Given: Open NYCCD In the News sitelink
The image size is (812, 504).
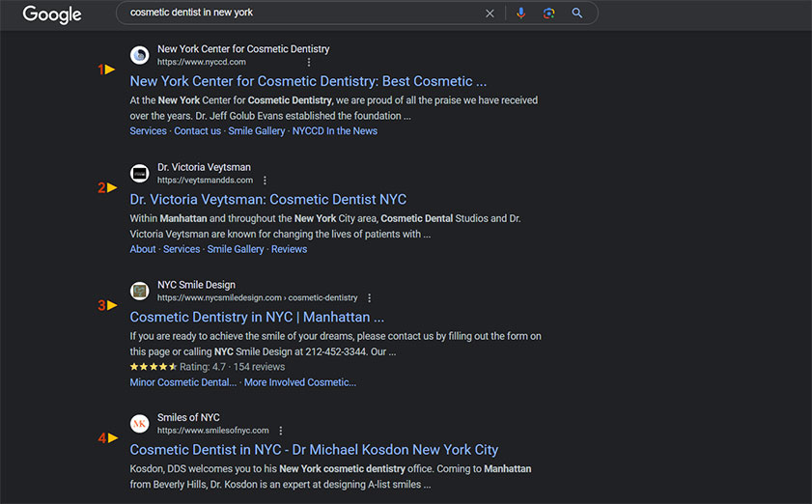Looking at the screenshot, I should (334, 131).
